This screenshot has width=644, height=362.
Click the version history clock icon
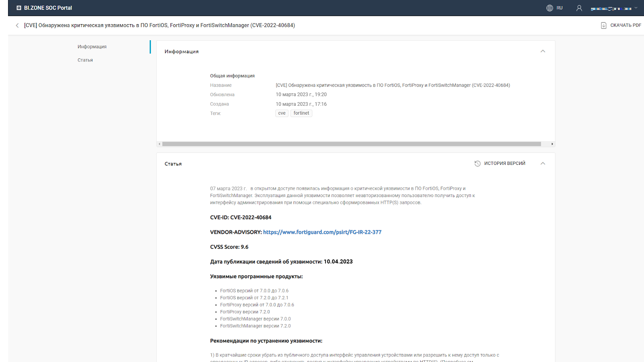tap(477, 163)
